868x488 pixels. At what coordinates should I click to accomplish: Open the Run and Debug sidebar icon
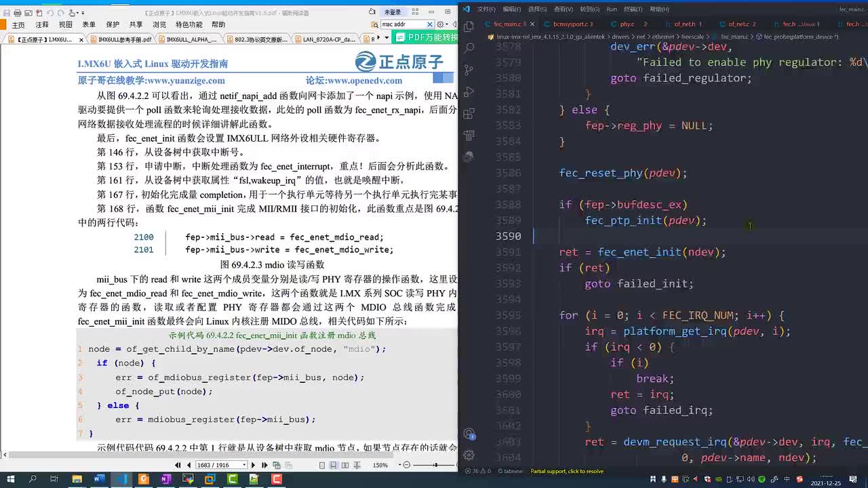(469, 91)
